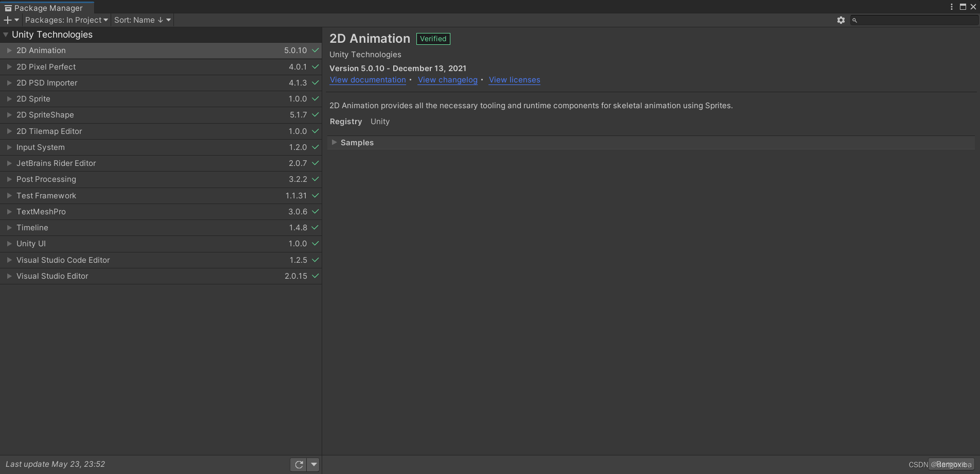The width and height of the screenshot is (980, 474).
Task: Select the Test Framework package
Action: [161, 196]
